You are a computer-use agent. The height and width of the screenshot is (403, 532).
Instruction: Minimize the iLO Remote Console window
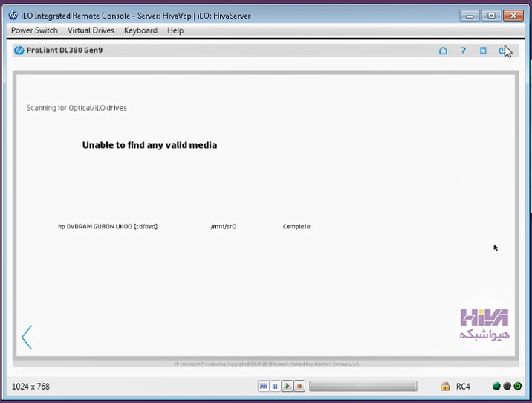pos(470,16)
